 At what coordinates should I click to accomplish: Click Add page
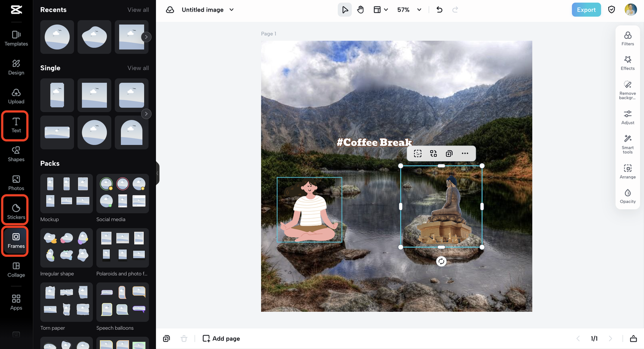(x=221, y=338)
